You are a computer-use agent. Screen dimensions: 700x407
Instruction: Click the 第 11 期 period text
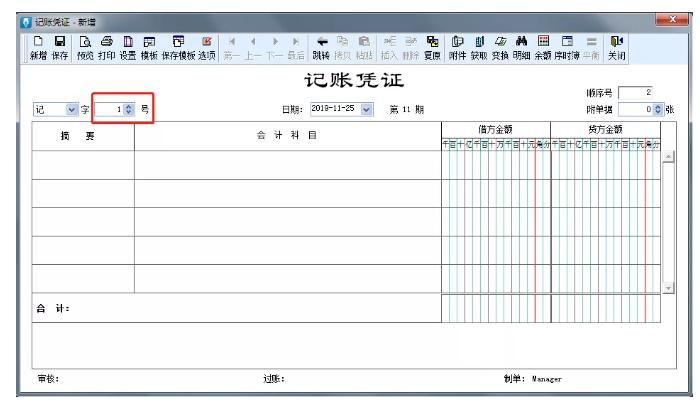pyautogui.click(x=406, y=109)
